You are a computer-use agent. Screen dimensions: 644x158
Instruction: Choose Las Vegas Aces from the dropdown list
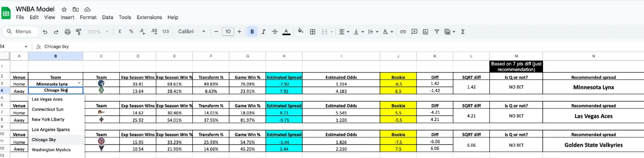pyautogui.click(x=56, y=99)
